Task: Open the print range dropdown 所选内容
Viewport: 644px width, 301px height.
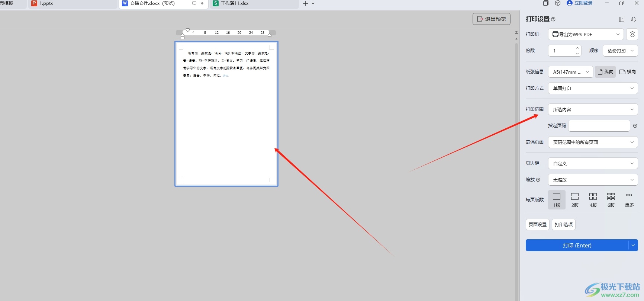Action: pyautogui.click(x=593, y=109)
